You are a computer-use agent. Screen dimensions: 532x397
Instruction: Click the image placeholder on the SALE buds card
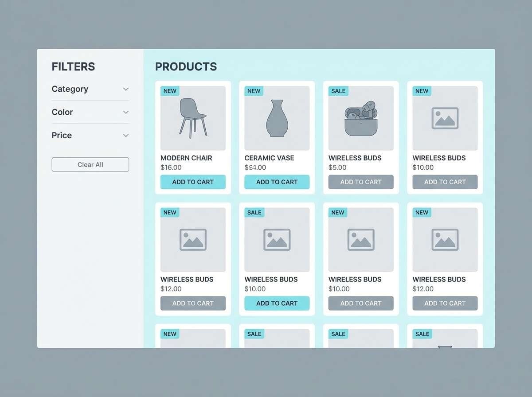click(x=277, y=239)
